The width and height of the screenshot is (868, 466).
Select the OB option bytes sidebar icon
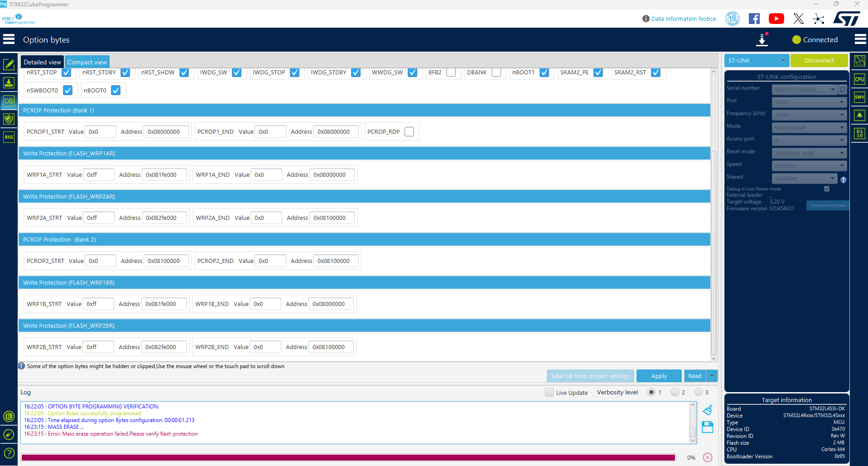coord(9,101)
